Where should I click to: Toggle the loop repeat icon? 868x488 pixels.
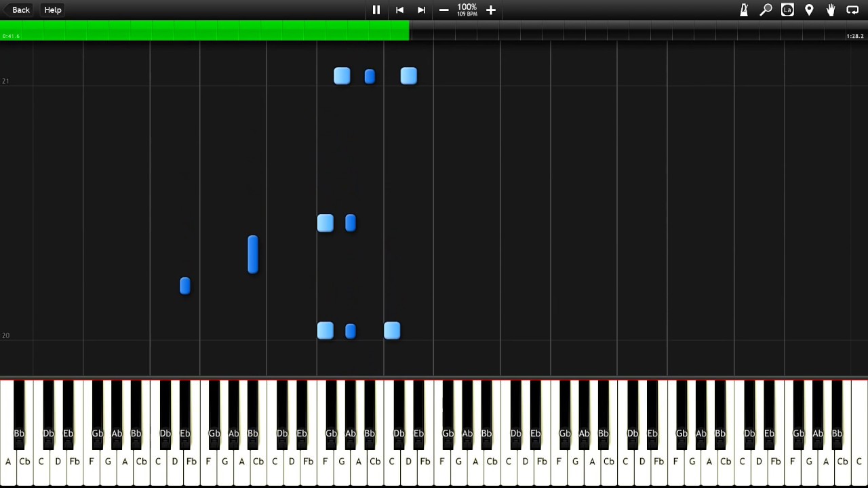[x=852, y=9]
